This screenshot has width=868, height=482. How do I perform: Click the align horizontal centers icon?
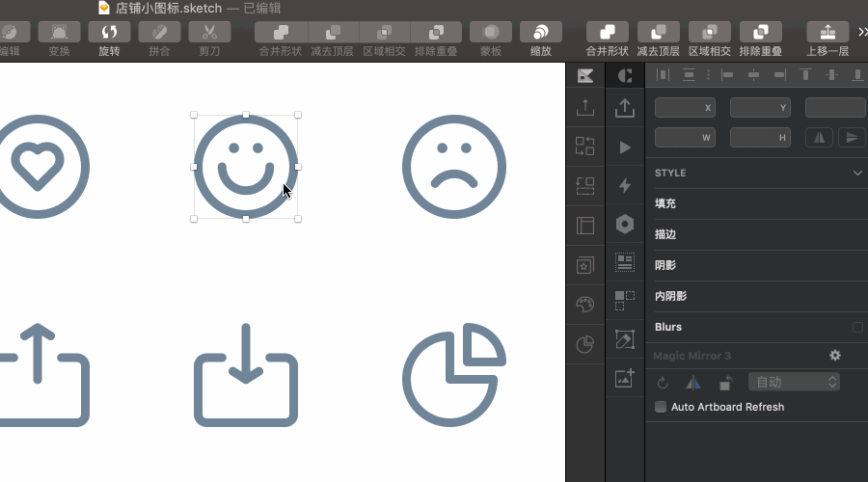coord(753,74)
